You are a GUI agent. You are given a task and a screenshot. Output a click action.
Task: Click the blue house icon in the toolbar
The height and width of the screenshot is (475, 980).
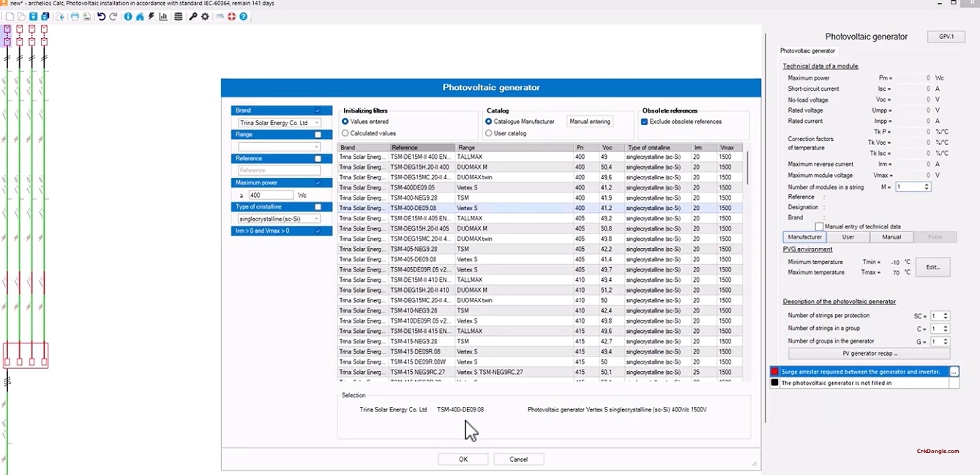[x=140, y=16]
